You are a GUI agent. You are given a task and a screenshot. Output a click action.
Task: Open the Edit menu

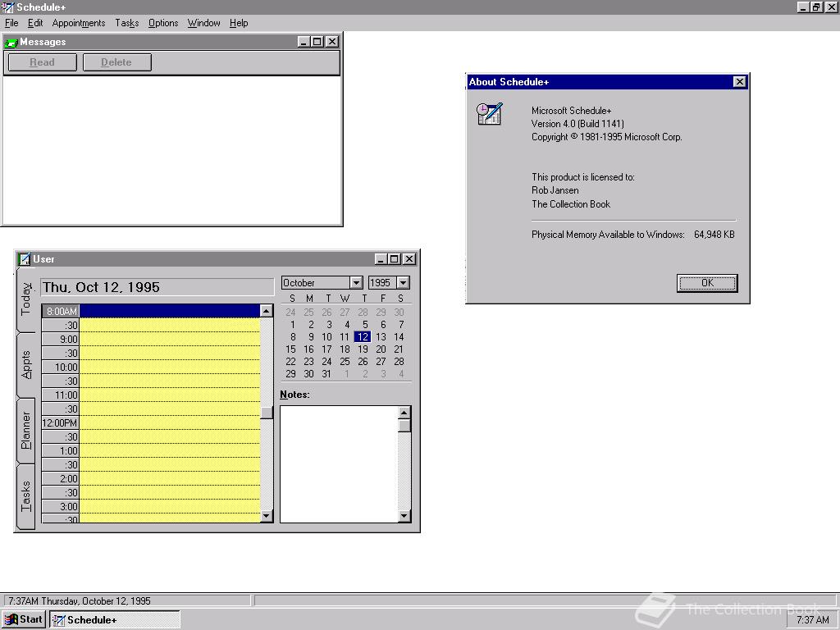pyautogui.click(x=35, y=23)
